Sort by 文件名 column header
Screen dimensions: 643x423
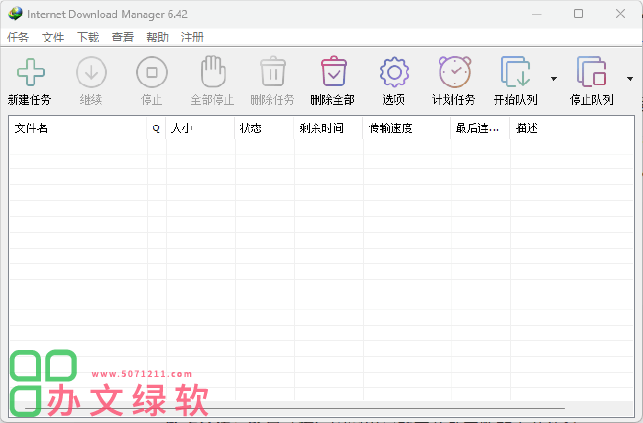click(x=78, y=128)
